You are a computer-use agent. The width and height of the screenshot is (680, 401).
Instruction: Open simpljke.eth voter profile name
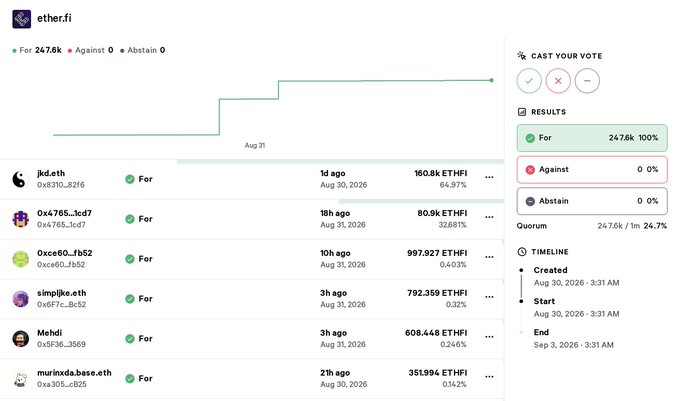coord(62,293)
